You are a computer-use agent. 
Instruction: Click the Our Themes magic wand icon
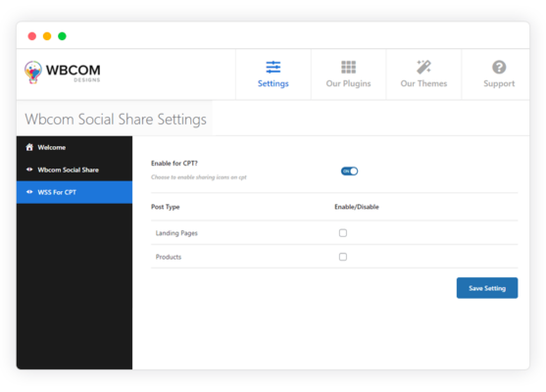coord(423,67)
